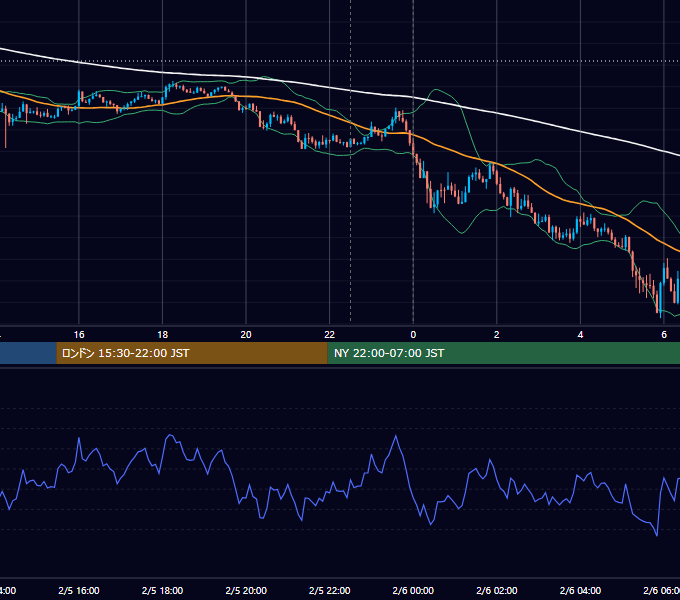This screenshot has height=600, width=680.
Task: Click the "6" hour label on price chart axis
Action: pos(664,335)
